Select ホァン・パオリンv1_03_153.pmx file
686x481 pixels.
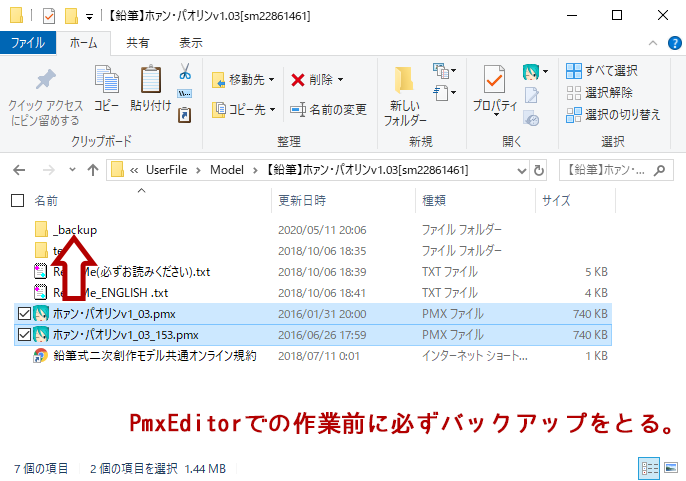(x=126, y=335)
